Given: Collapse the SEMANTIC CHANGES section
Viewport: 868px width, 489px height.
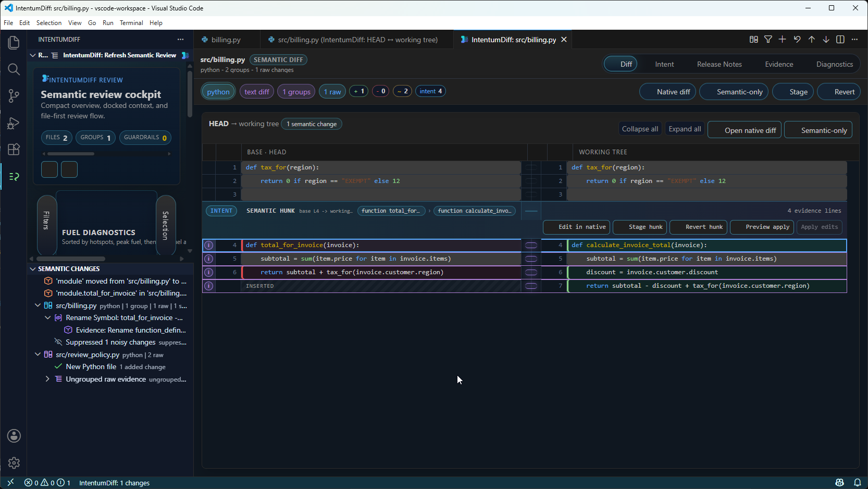Looking at the screenshot, I should coord(33,269).
